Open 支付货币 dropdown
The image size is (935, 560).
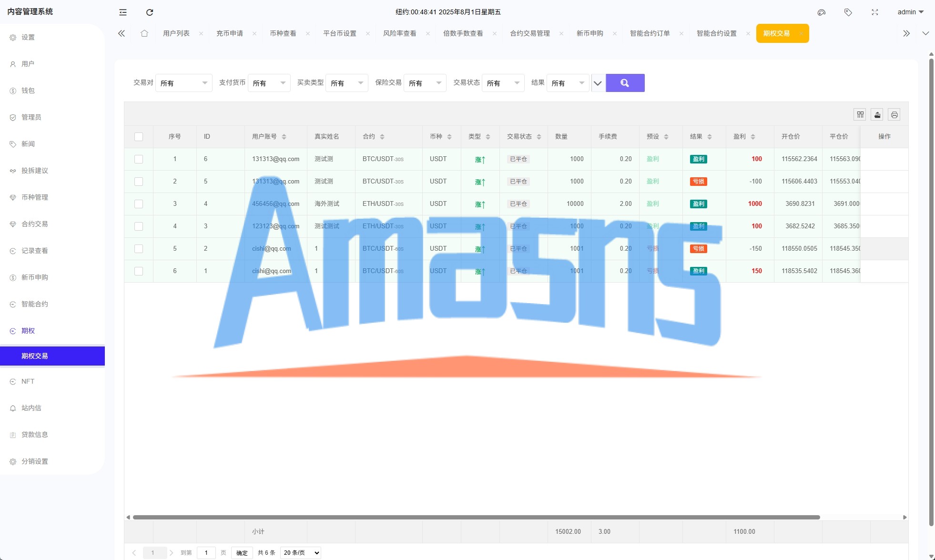pyautogui.click(x=269, y=83)
